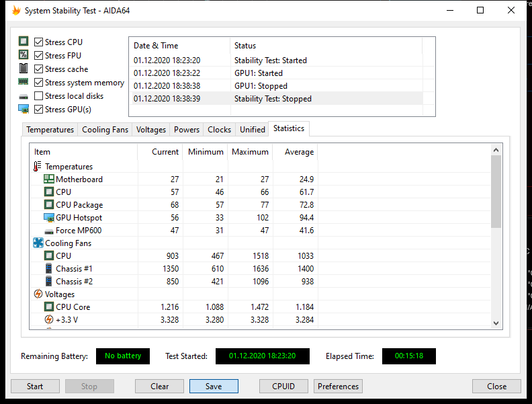Image resolution: width=532 pixels, height=404 pixels.
Task: Click the GPU Hotspot monitor icon
Action: 49,218
